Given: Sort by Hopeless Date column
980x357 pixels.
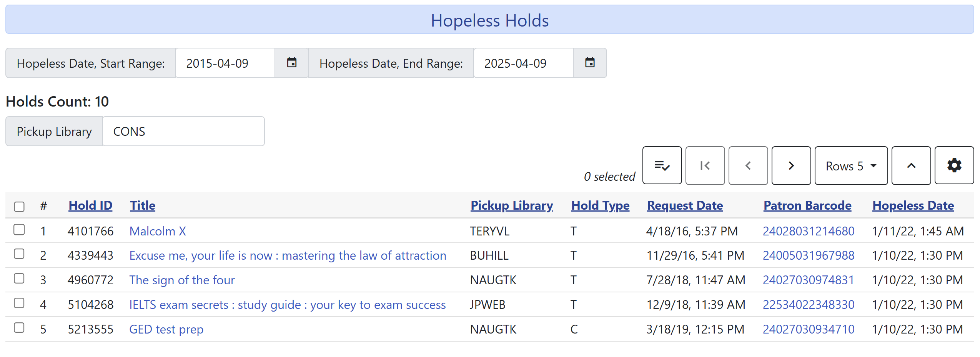Looking at the screenshot, I should click(x=913, y=205).
